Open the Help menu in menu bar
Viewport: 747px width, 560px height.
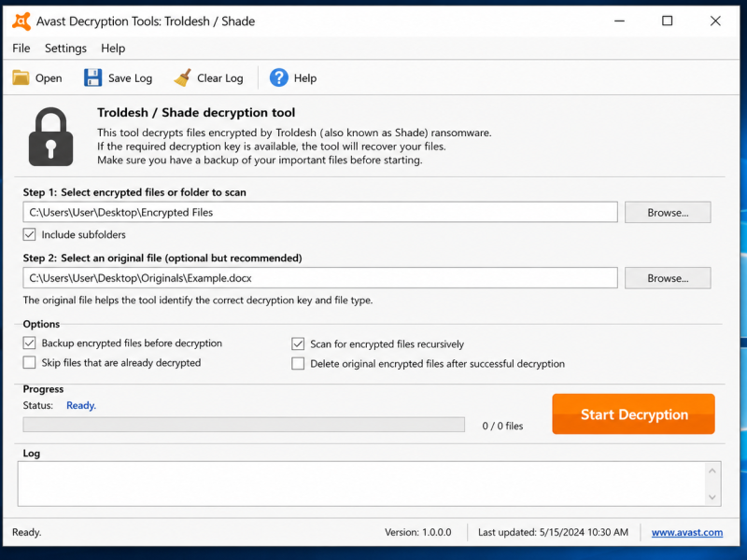tap(113, 49)
